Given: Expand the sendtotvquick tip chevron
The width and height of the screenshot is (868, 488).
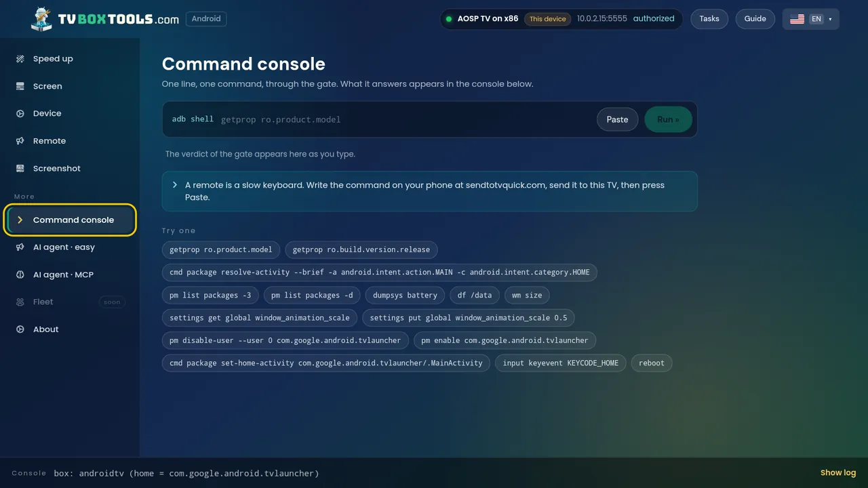Looking at the screenshot, I should pos(175,185).
